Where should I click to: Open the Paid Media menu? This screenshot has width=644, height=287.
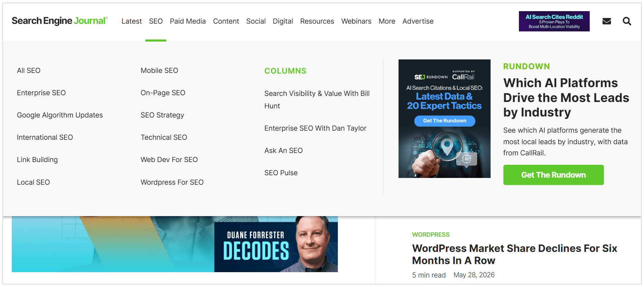[x=188, y=21]
